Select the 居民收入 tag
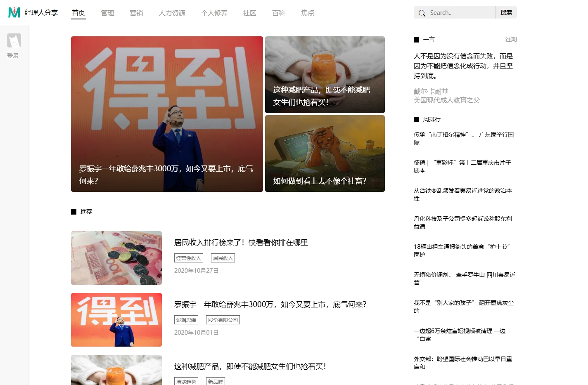 pyautogui.click(x=223, y=258)
